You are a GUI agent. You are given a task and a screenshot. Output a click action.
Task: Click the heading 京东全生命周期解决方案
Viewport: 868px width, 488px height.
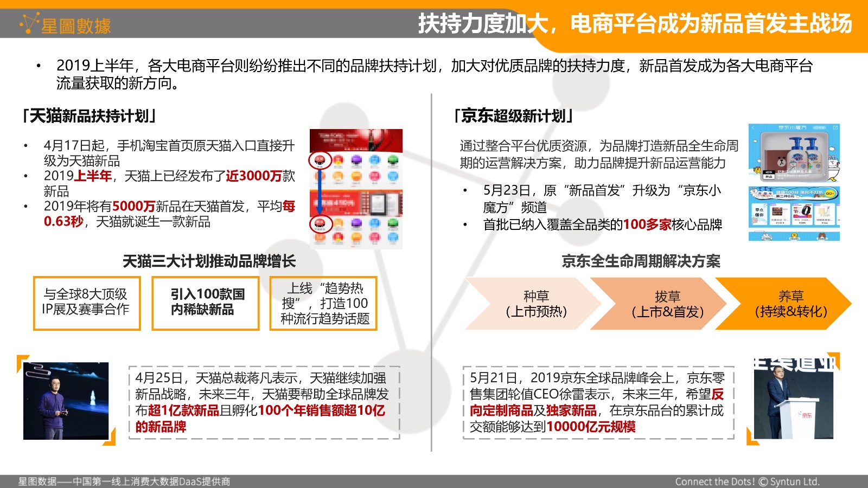click(641, 261)
